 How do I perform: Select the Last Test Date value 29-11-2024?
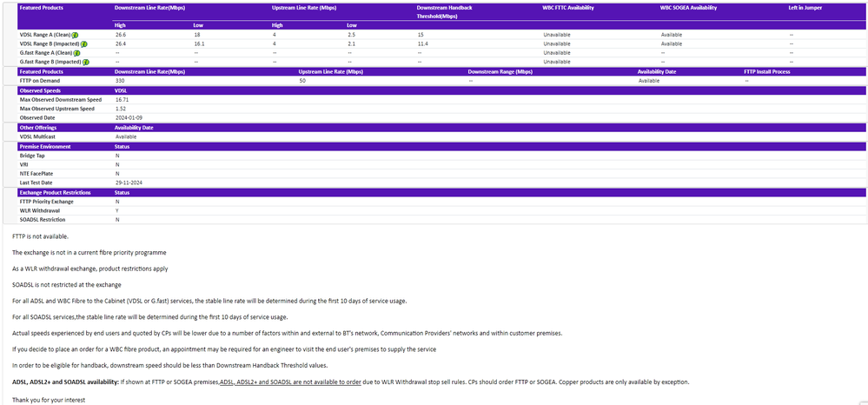point(128,183)
